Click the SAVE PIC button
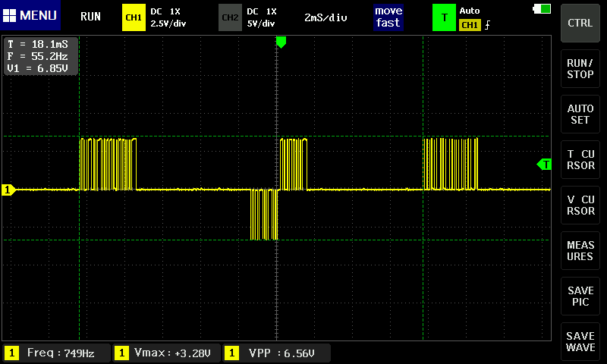 (580, 296)
